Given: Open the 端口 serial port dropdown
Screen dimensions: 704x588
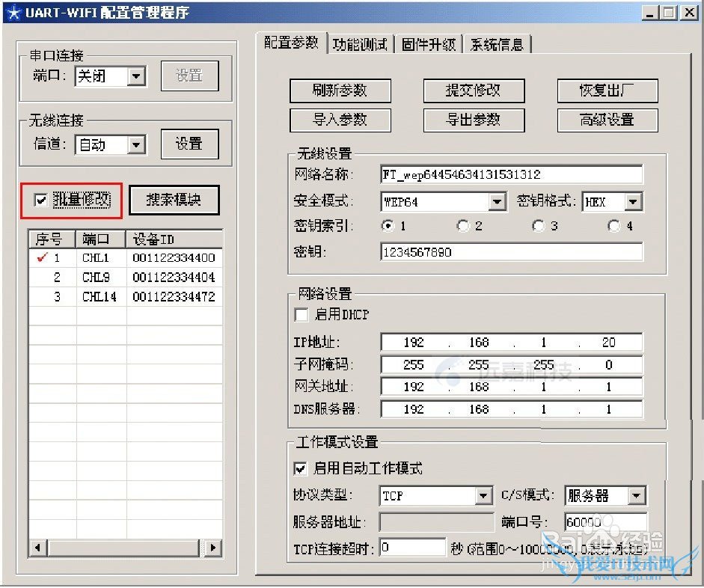Looking at the screenshot, I should point(135,76).
